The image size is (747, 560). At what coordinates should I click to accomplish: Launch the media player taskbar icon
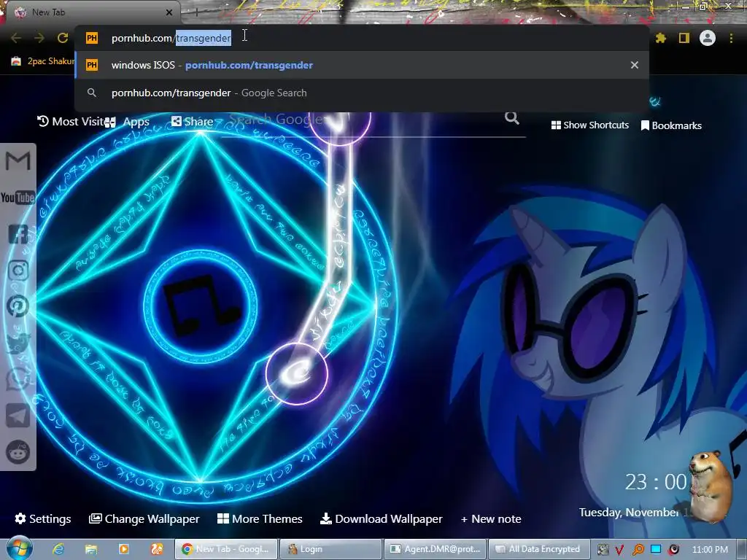coord(123,549)
